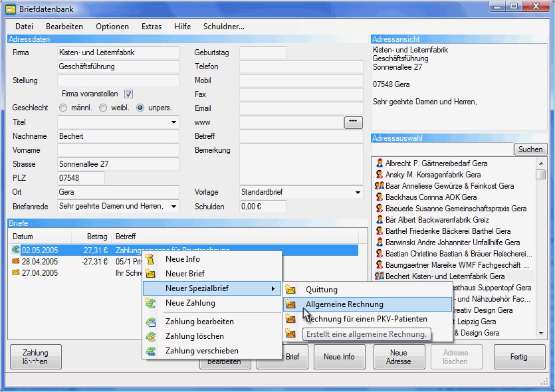Click the Email input field
Image resolution: width=555 pixels, height=392 pixels.
[301, 108]
